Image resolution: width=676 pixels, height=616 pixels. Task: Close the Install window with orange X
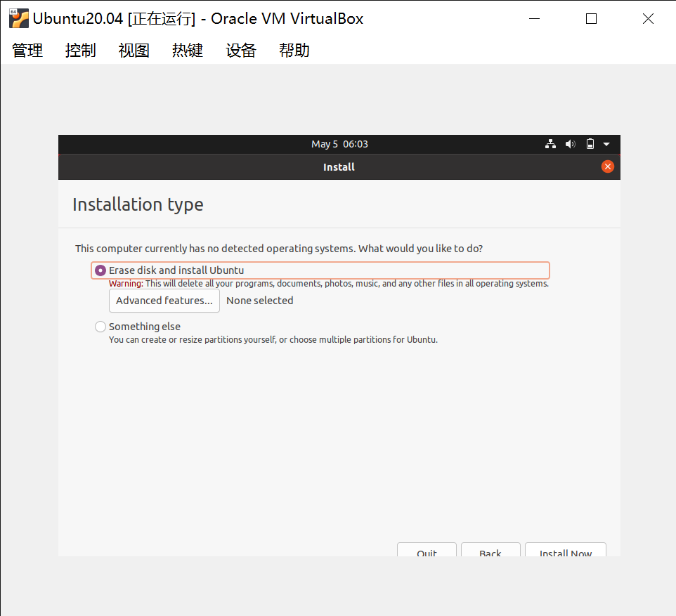pos(607,167)
